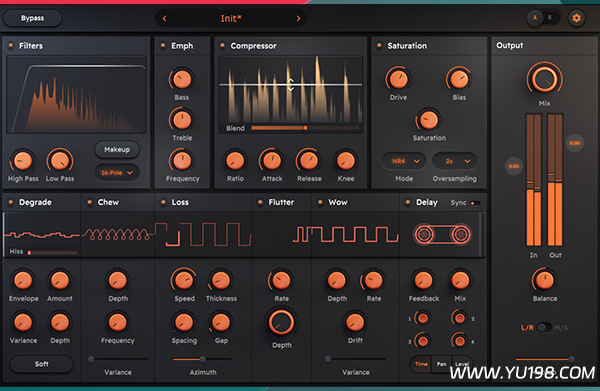Open the 2x Oversampling dropdown
Viewport: 600px width, 391px height.
coord(455,161)
